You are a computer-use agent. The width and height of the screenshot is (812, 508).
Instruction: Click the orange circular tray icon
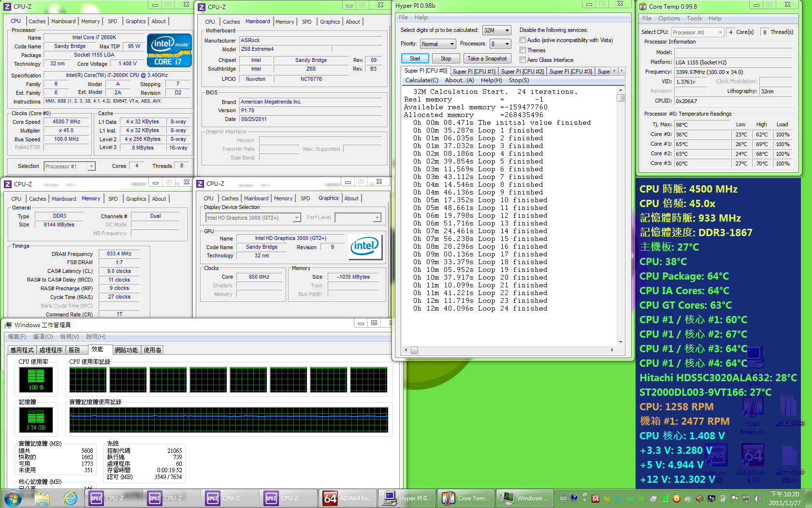coord(677,499)
